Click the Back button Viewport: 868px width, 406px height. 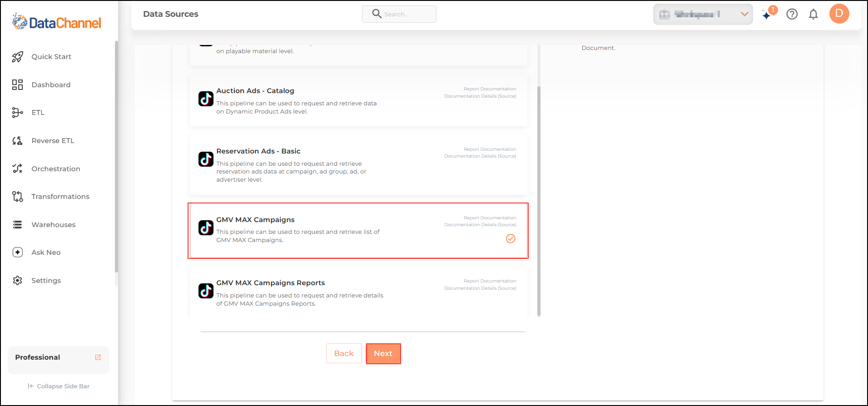pos(344,353)
